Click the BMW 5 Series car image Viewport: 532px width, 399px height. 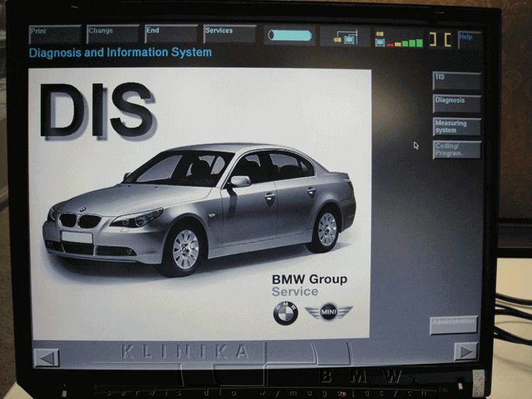[199, 209]
